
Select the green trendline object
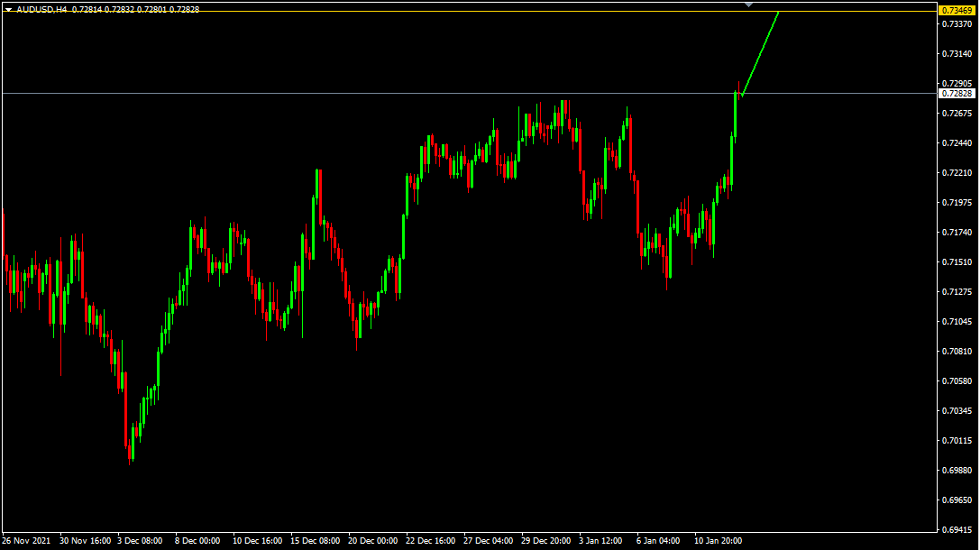click(760, 53)
